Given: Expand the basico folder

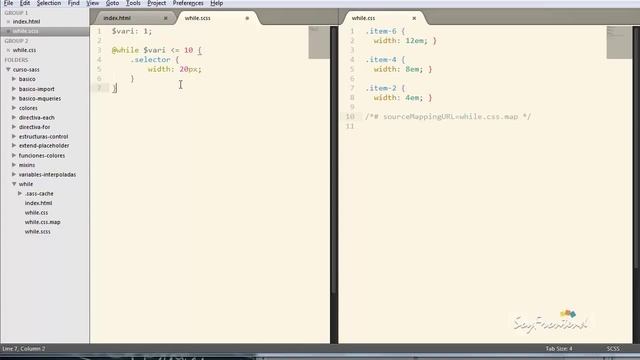Looking at the screenshot, I should pos(14,79).
